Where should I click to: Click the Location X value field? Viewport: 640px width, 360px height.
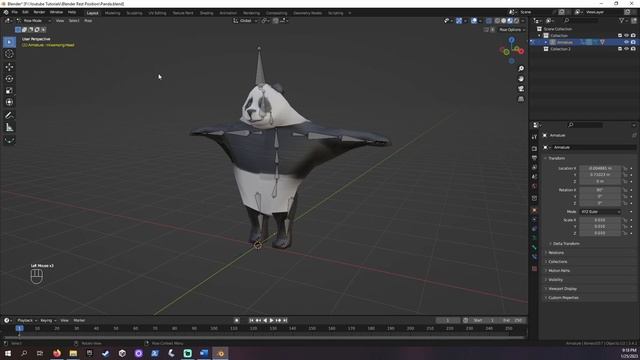(600, 168)
